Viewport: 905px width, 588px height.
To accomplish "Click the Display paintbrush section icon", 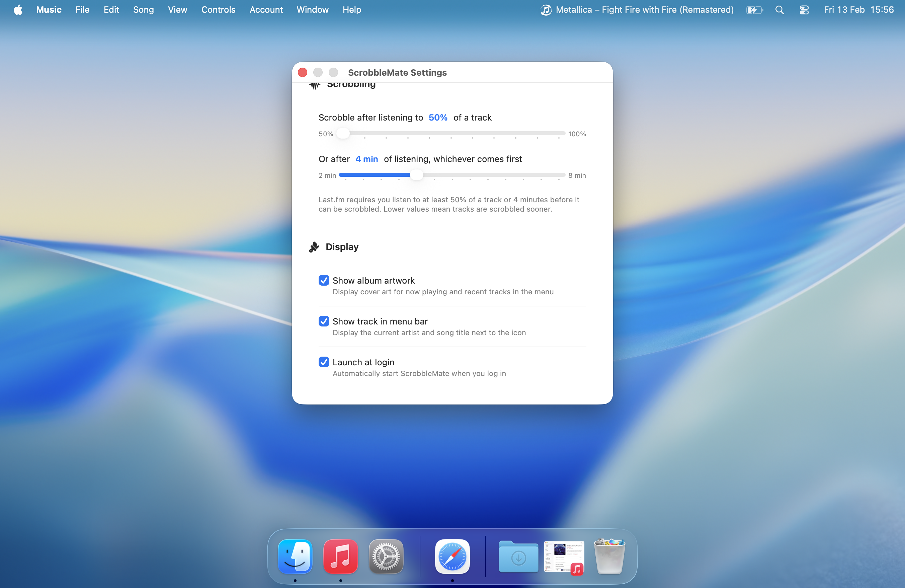I will click(314, 247).
